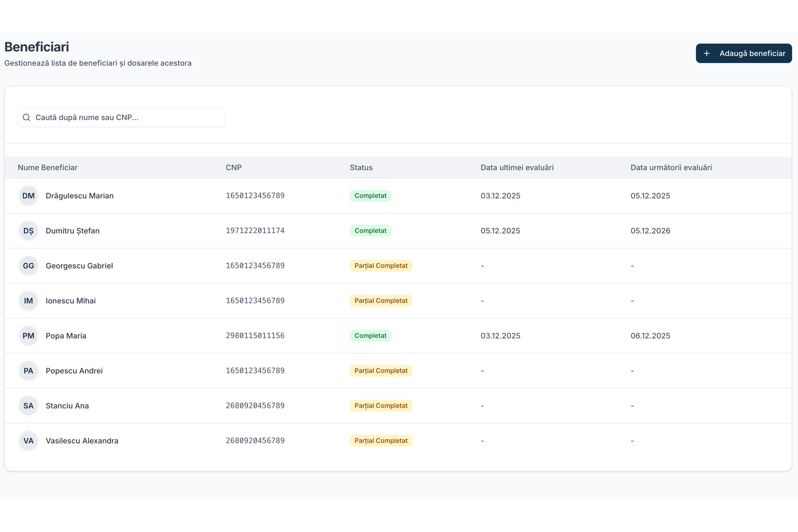Screen dimensions: 798x532
Task: Click the plus icon on Adaugă beneficiar
Action: pos(706,53)
